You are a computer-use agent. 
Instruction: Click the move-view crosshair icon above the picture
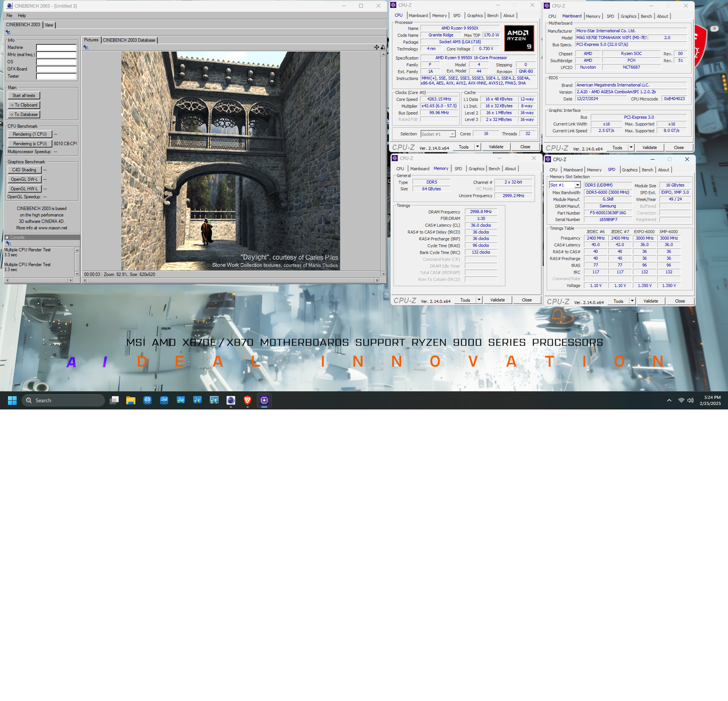(377, 47)
